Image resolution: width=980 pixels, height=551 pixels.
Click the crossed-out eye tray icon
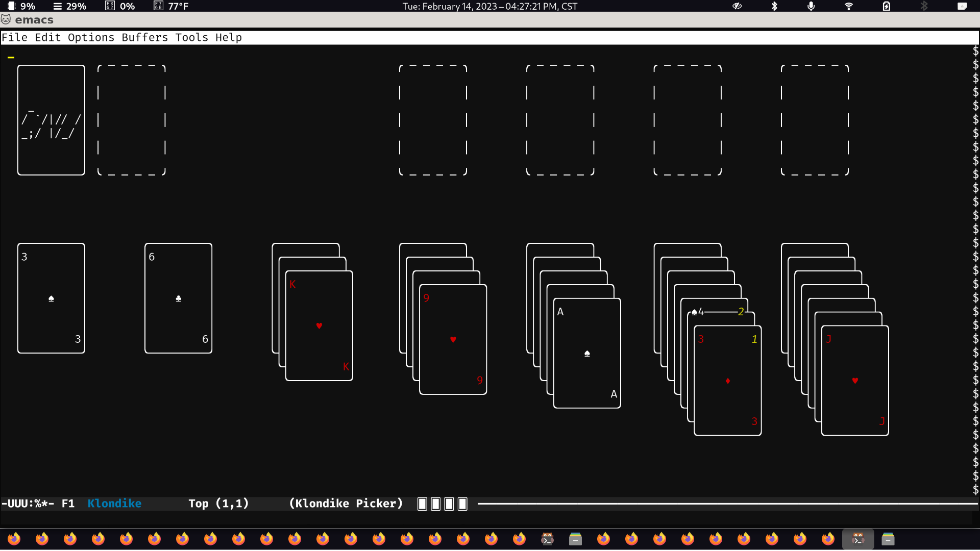737,6
